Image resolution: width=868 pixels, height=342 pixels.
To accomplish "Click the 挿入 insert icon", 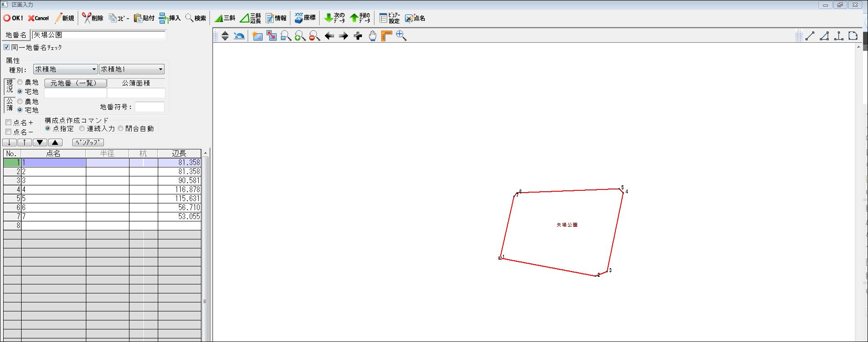I will click(x=169, y=18).
